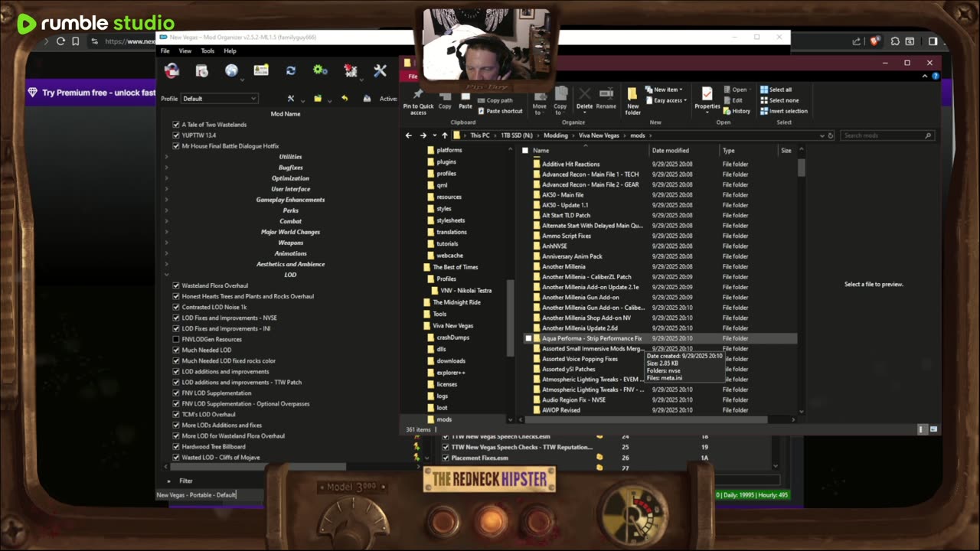The image size is (980, 551).
Task: Refresh the Explorer address bar location
Action: (x=831, y=135)
